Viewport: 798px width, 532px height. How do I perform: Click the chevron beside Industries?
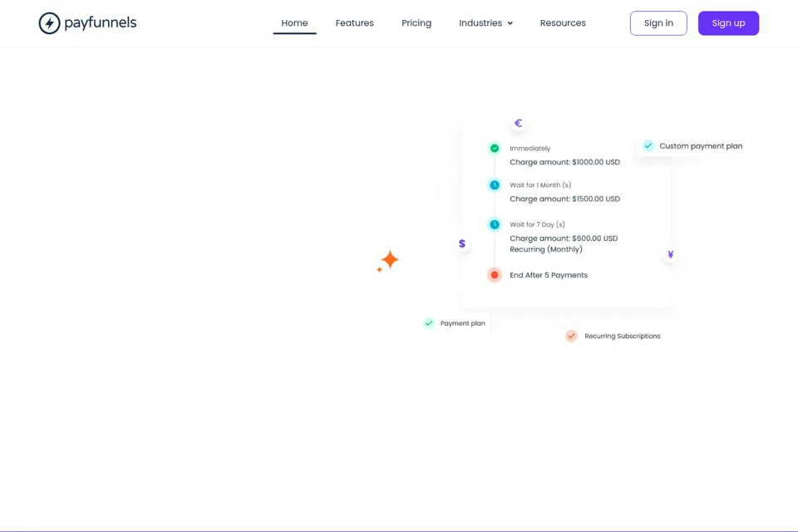click(510, 23)
